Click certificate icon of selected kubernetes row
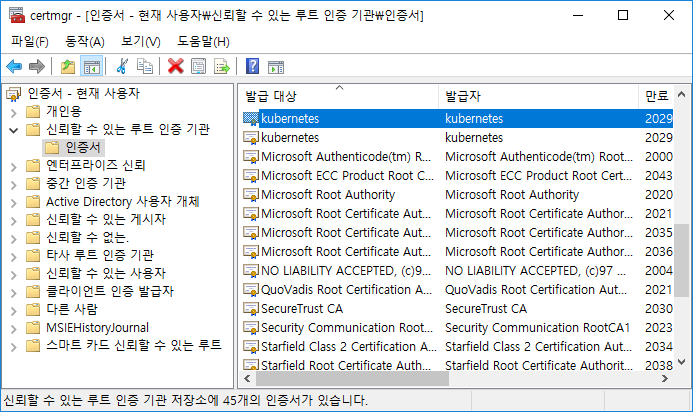This screenshot has width=693, height=412. coord(251,118)
